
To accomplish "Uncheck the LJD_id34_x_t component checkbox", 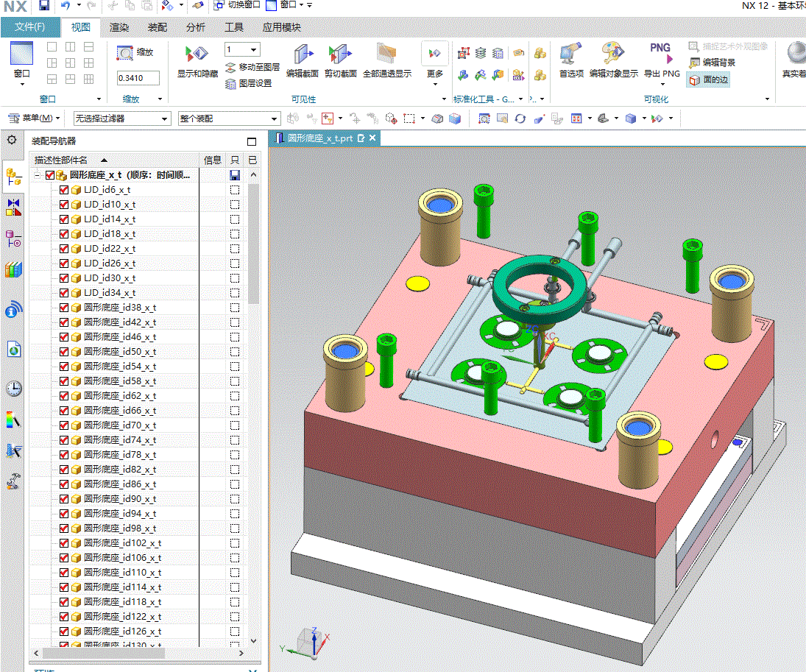I will click(x=64, y=293).
